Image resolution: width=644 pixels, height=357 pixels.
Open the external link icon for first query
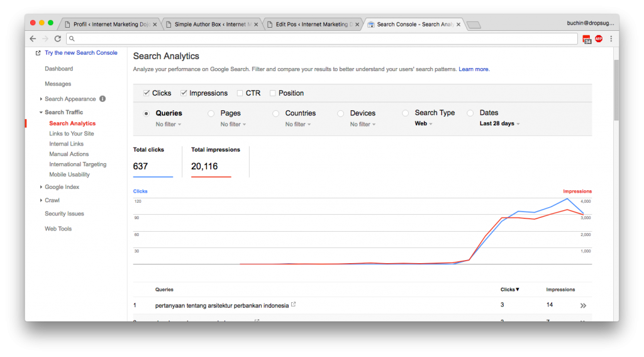point(293,304)
